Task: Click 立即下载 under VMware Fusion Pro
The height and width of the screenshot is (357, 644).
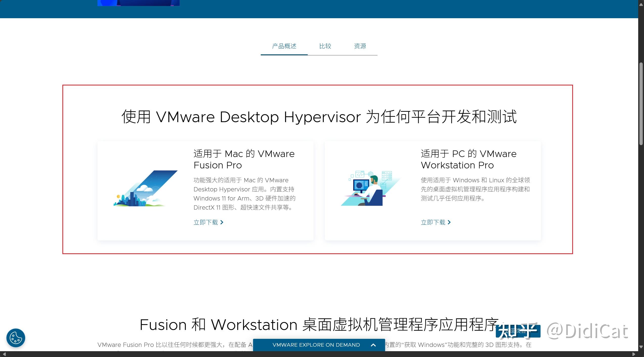Action: click(x=208, y=222)
